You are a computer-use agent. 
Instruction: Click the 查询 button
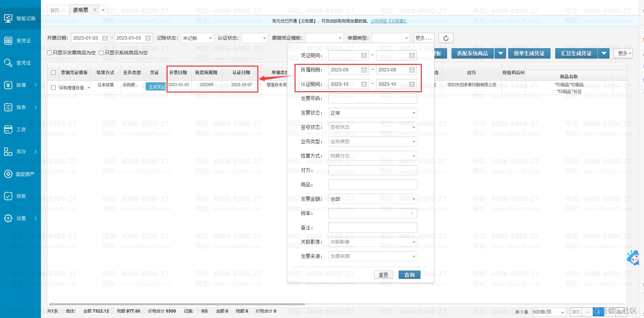409,275
